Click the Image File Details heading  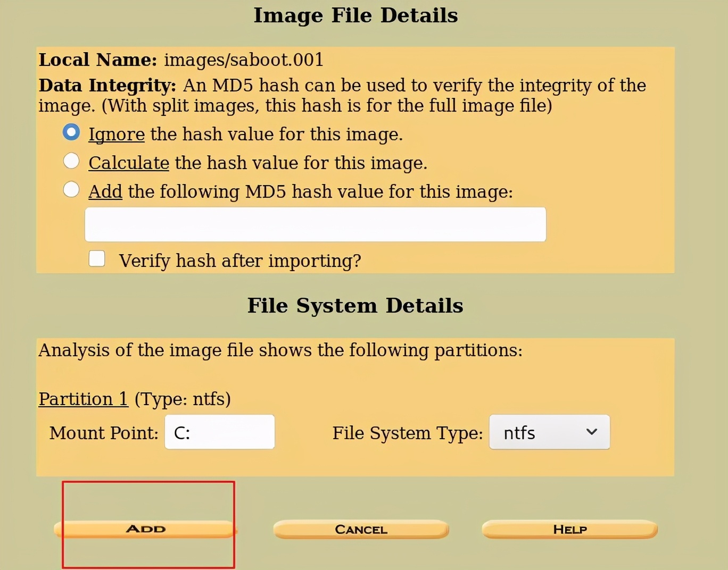355,15
